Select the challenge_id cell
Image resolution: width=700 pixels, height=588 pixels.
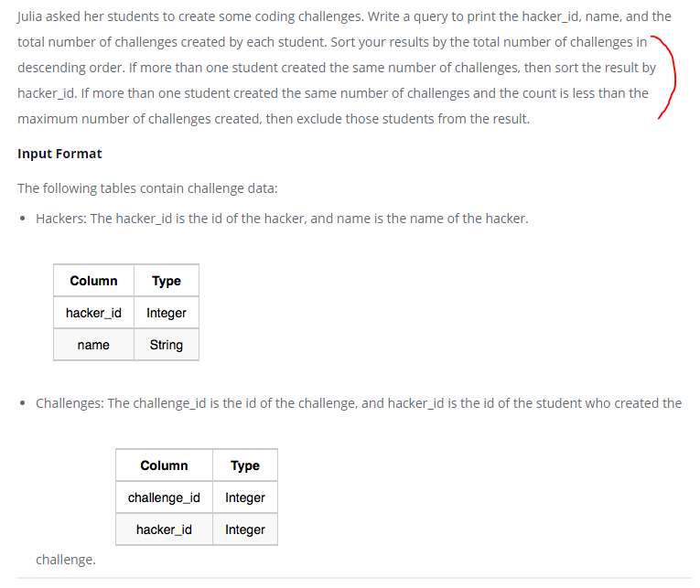[165, 497]
